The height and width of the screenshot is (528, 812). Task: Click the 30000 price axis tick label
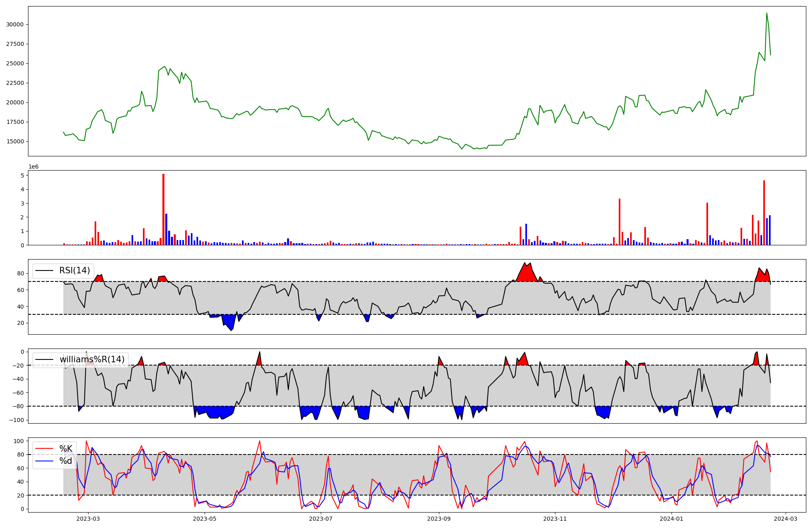point(15,24)
